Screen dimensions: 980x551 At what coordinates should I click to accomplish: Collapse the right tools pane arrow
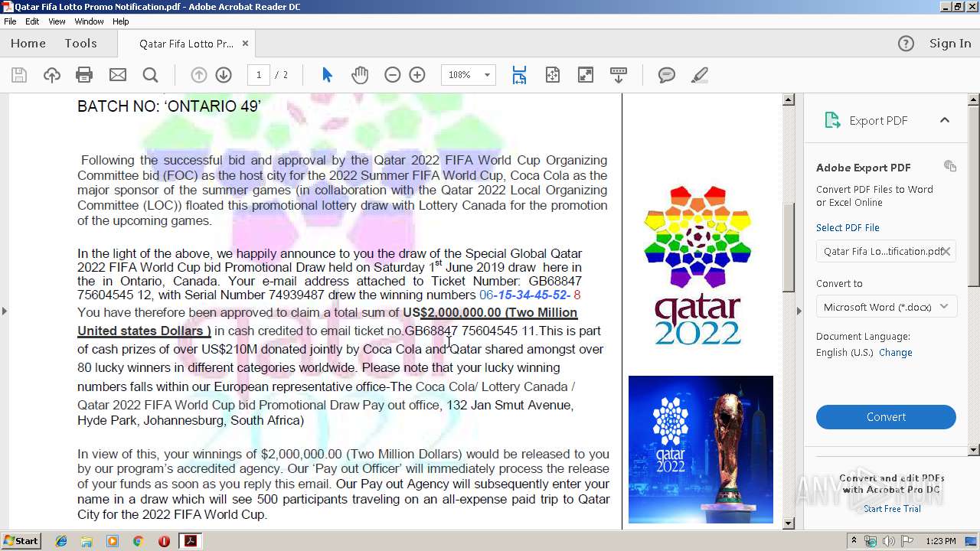pos(799,311)
